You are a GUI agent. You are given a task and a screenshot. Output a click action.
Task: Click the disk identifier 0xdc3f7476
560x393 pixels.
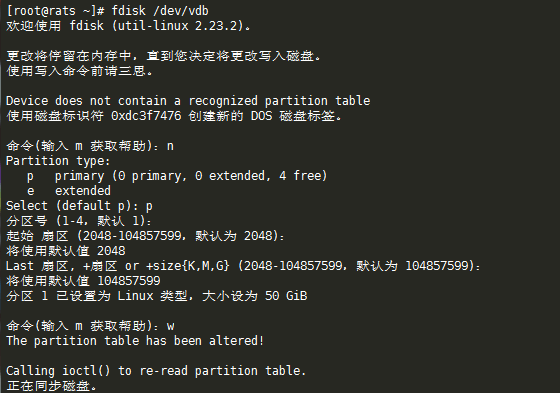pos(146,116)
